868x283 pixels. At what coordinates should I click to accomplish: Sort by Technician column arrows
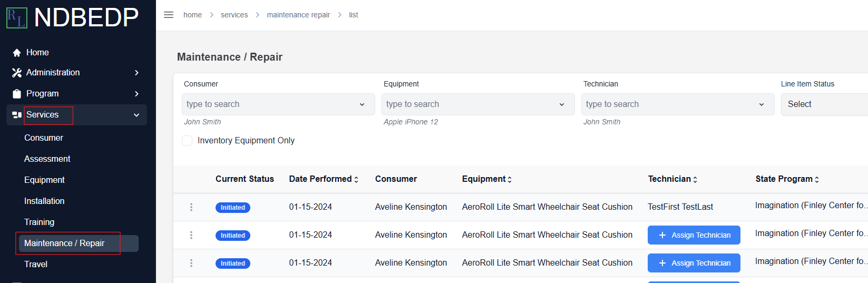click(x=695, y=180)
